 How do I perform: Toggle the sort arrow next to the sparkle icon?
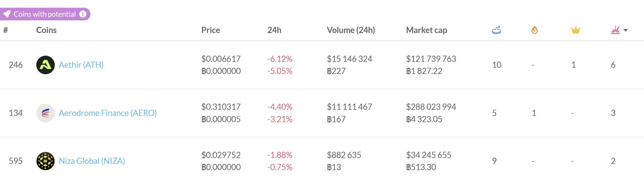point(625,31)
